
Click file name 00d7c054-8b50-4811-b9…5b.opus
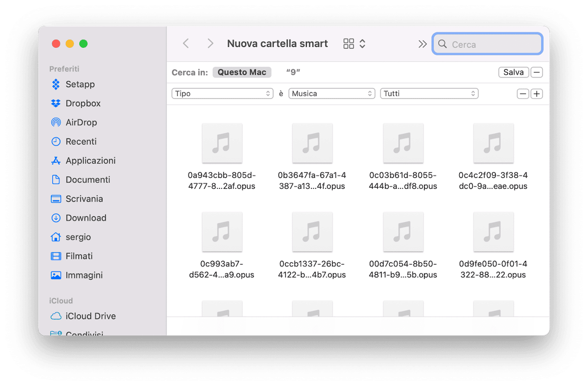click(x=403, y=270)
